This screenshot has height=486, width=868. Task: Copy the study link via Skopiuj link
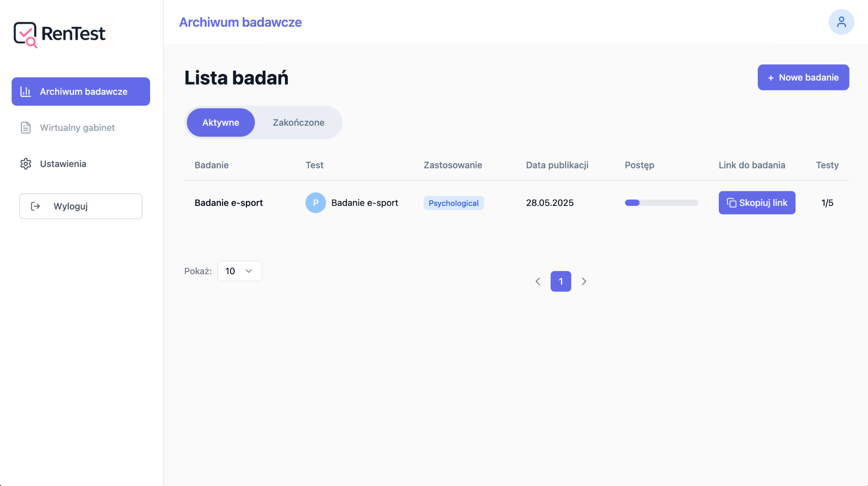(757, 203)
